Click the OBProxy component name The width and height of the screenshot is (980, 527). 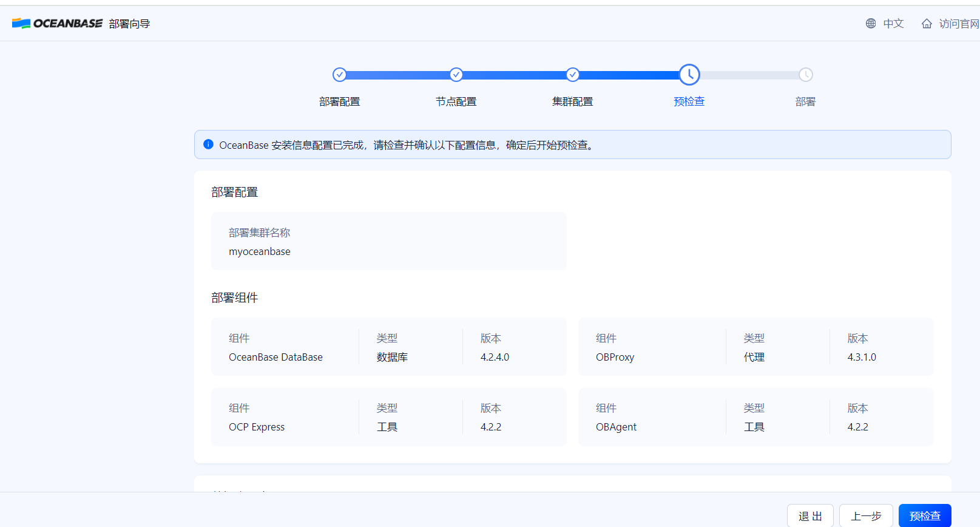615,357
